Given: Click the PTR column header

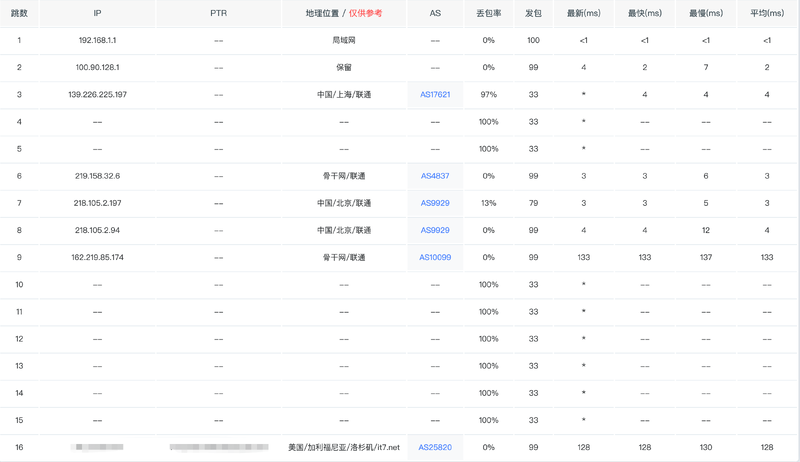Looking at the screenshot, I should (218, 13).
